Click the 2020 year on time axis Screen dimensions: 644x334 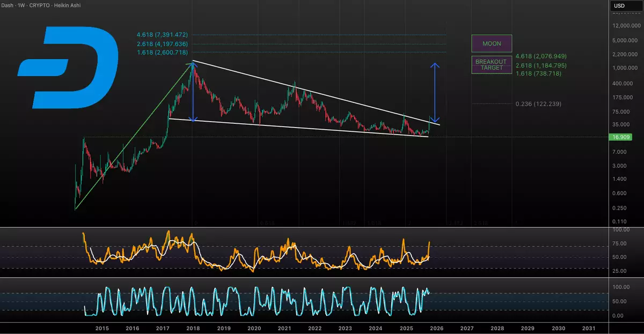[x=254, y=328]
